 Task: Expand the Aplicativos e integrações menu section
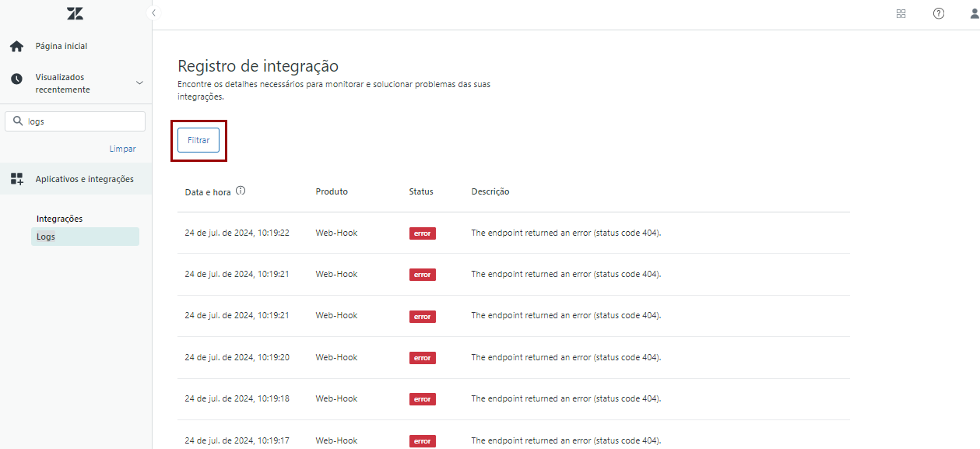tap(84, 179)
